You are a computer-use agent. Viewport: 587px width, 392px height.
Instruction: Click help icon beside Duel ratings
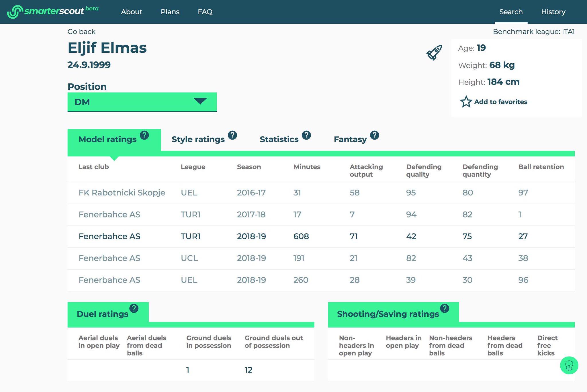pos(134,308)
